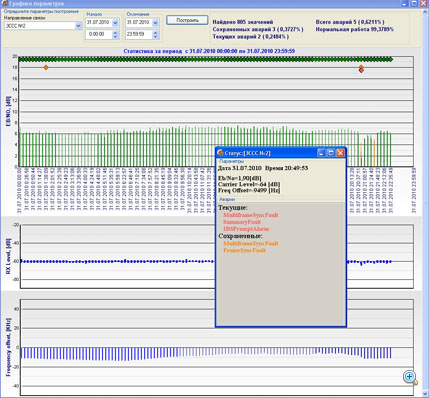Click the MultiframeSyncFault current alarm entry
429x398 pixels.
251,215
